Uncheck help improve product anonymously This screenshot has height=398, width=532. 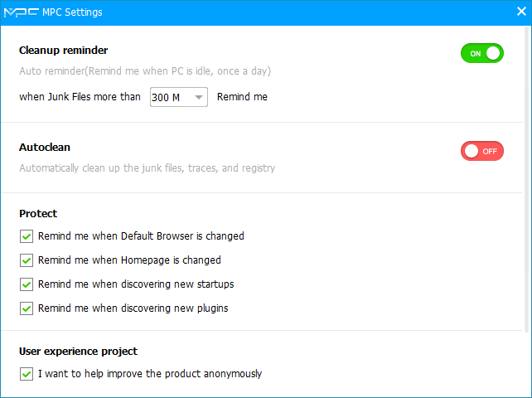pyautogui.click(x=27, y=374)
